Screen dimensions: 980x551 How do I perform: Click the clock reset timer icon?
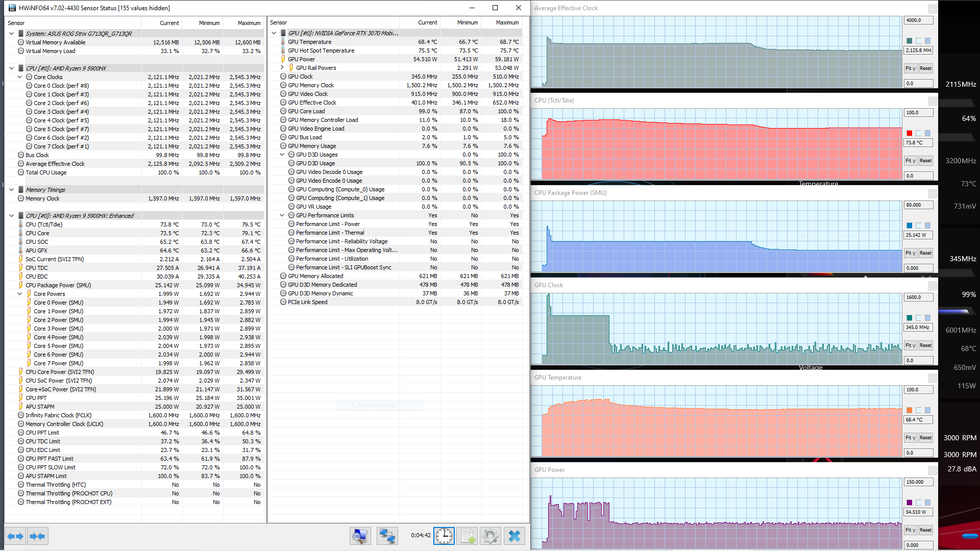pyautogui.click(x=444, y=536)
